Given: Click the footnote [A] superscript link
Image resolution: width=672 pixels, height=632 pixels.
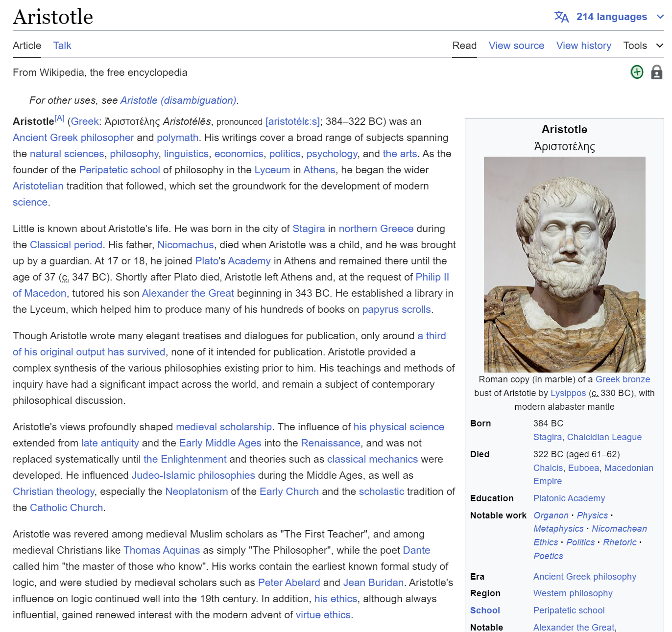Looking at the screenshot, I should pyautogui.click(x=59, y=118).
